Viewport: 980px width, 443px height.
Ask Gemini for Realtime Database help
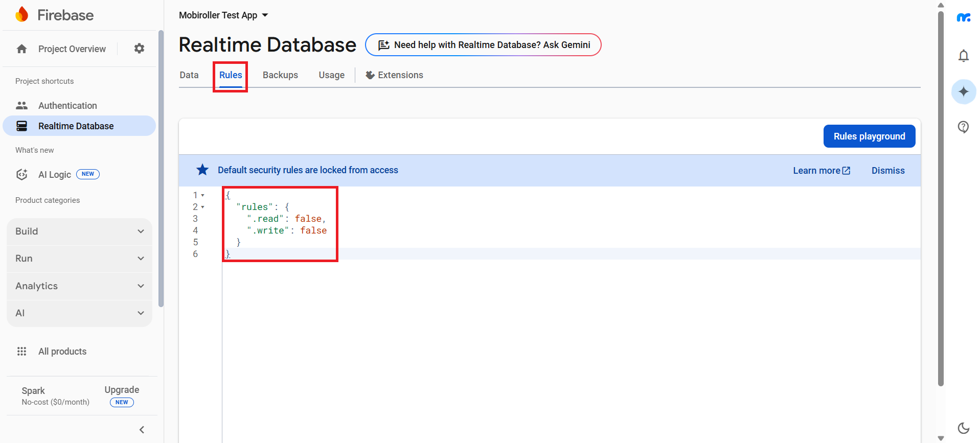pos(483,45)
